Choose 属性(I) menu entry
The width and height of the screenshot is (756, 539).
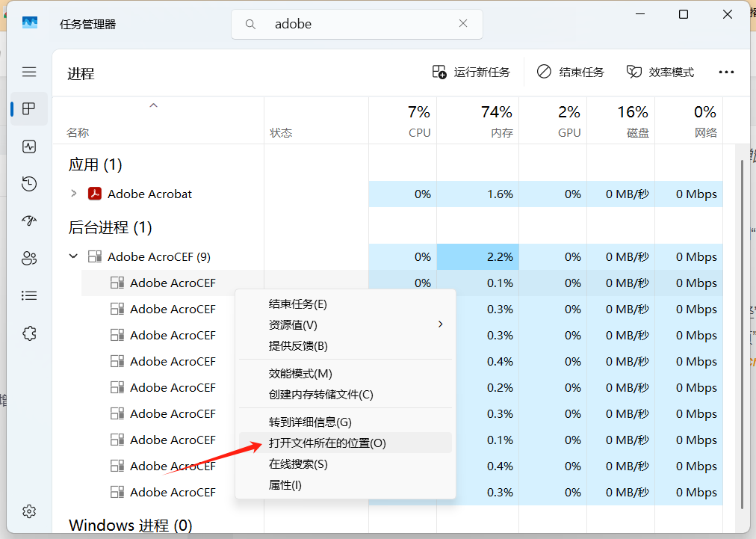pos(345,485)
